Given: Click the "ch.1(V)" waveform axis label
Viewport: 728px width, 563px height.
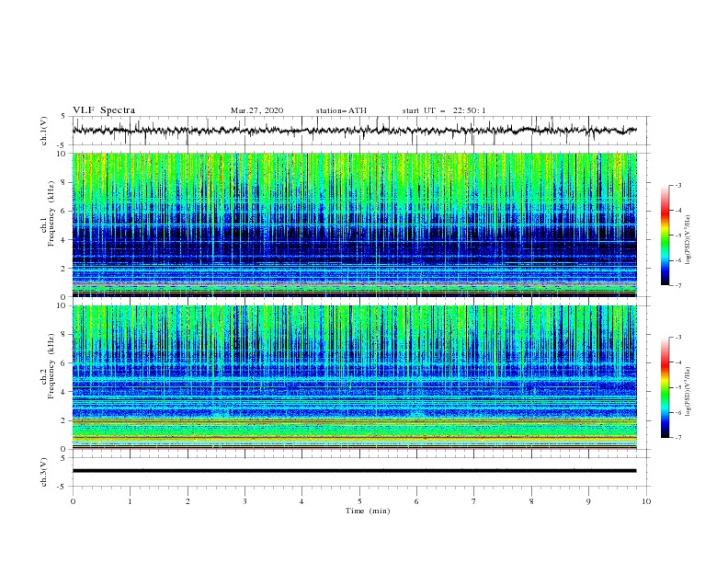Looking at the screenshot, I should [x=44, y=131].
